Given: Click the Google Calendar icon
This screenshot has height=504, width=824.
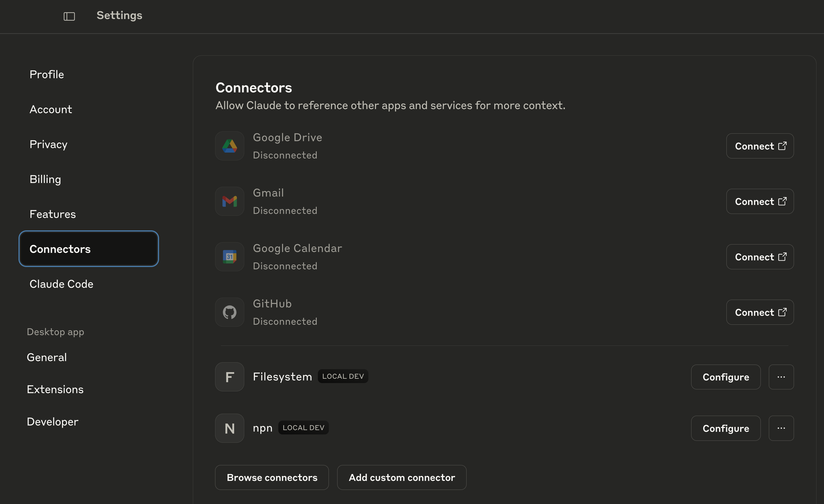Looking at the screenshot, I should click(x=230, y=257).
